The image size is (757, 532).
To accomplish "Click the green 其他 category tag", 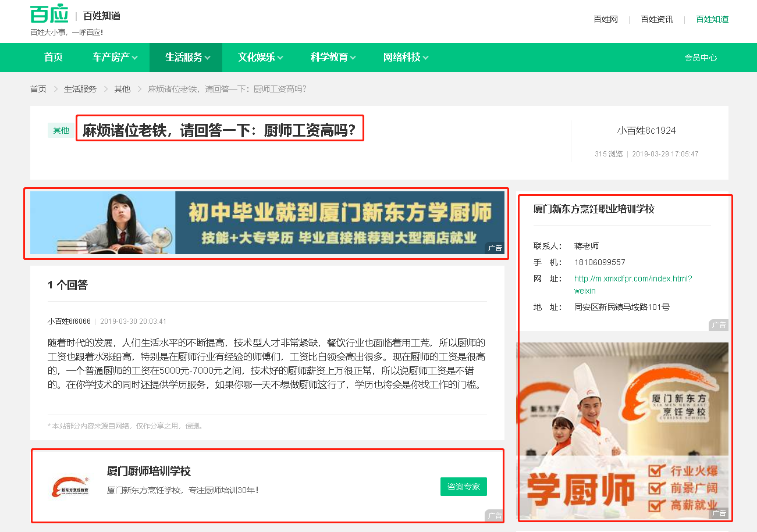I will [x=61, y=130].
